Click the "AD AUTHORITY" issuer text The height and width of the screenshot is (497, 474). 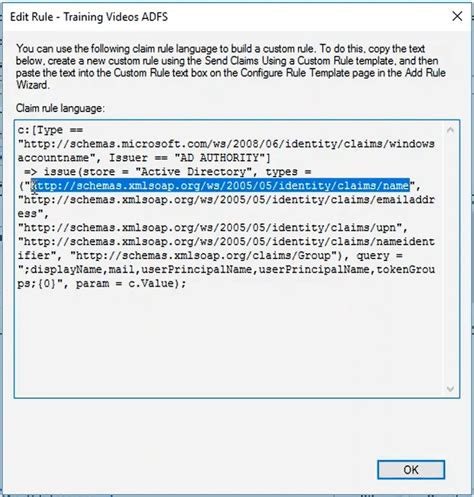point(219,158)
